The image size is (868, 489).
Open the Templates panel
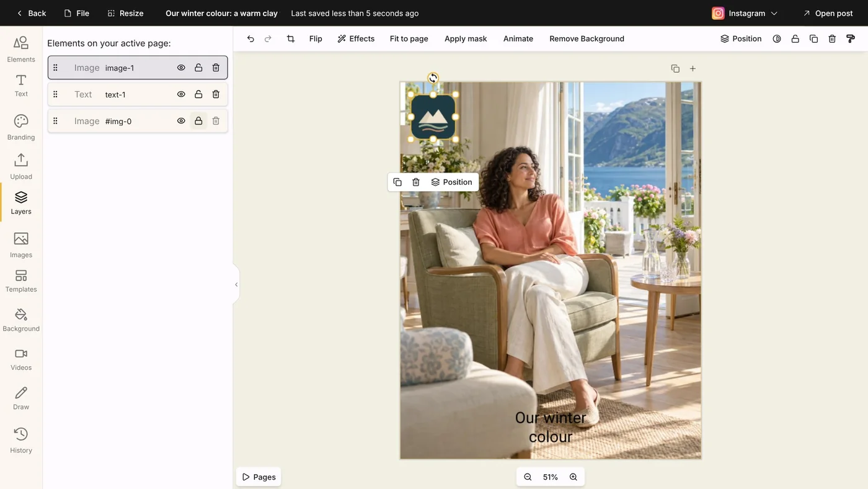tap(21, 281)
